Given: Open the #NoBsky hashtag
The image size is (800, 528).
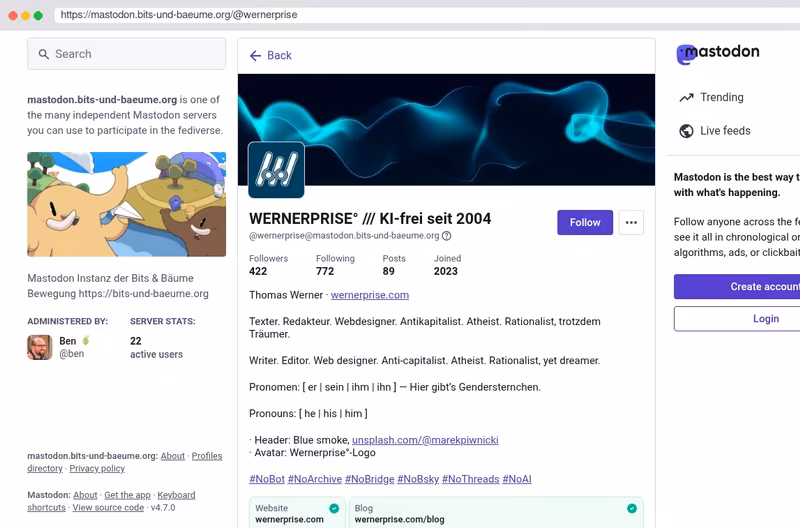Looking at the screenshot, I should (418, 479).
